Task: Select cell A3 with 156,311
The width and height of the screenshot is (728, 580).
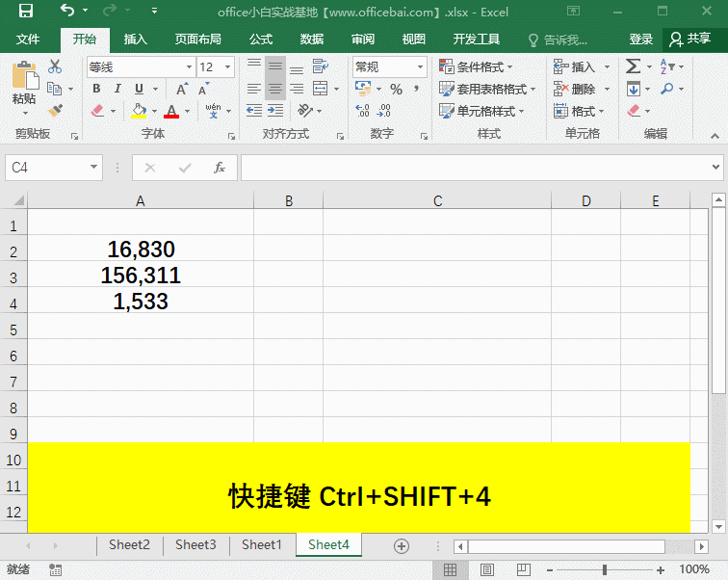Action: (141, 274)
